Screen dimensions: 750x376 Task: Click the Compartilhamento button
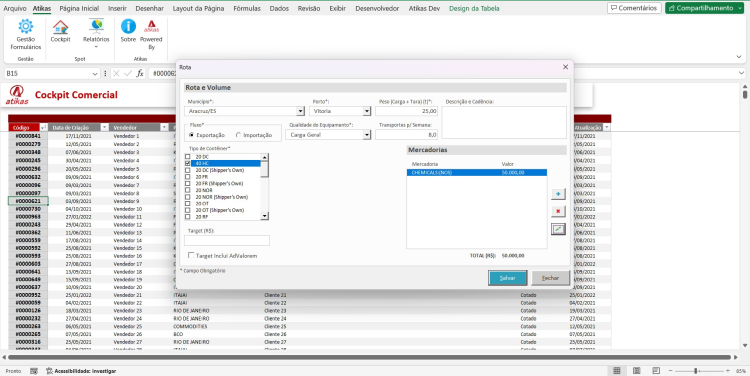(704, 8)
